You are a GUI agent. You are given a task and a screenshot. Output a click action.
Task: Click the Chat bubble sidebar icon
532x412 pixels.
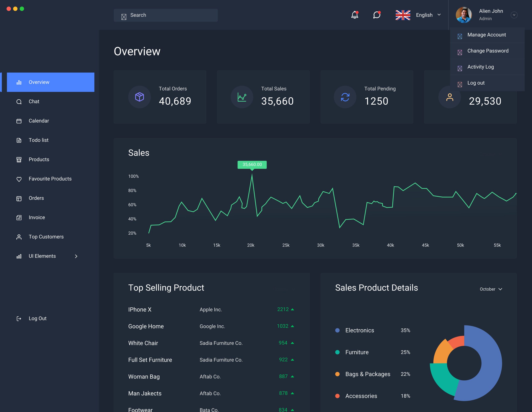pyautogui.click(x=19, y=102)
